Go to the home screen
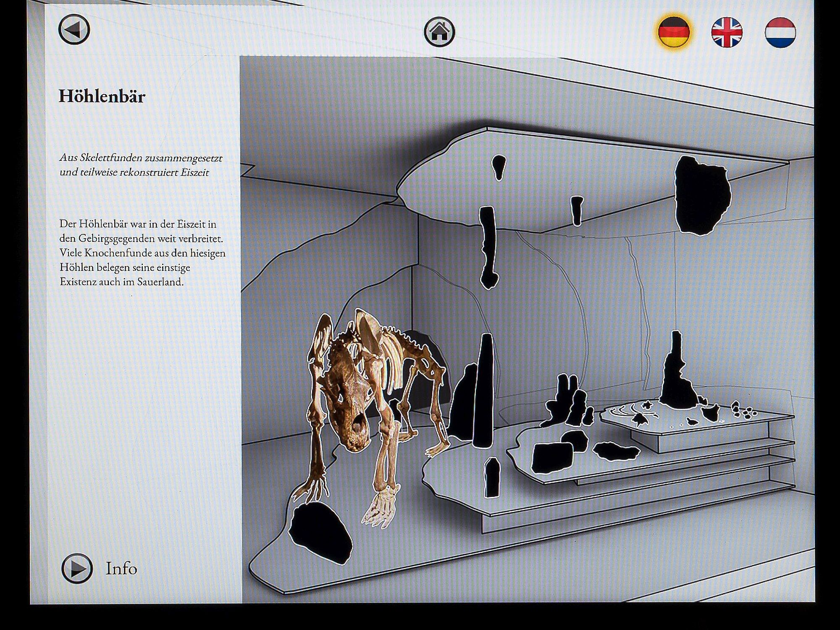 point(439,31)
